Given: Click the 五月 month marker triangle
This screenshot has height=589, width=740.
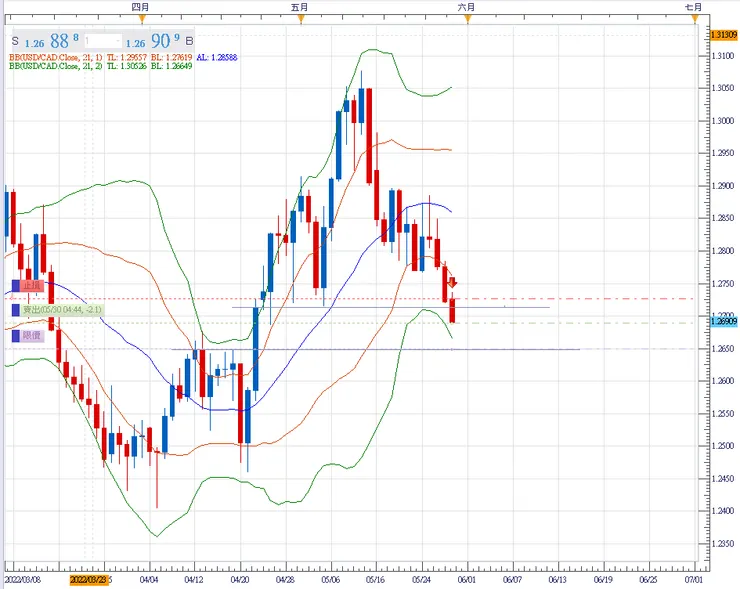Looking at the screenshot, I should tap(301, 19).
